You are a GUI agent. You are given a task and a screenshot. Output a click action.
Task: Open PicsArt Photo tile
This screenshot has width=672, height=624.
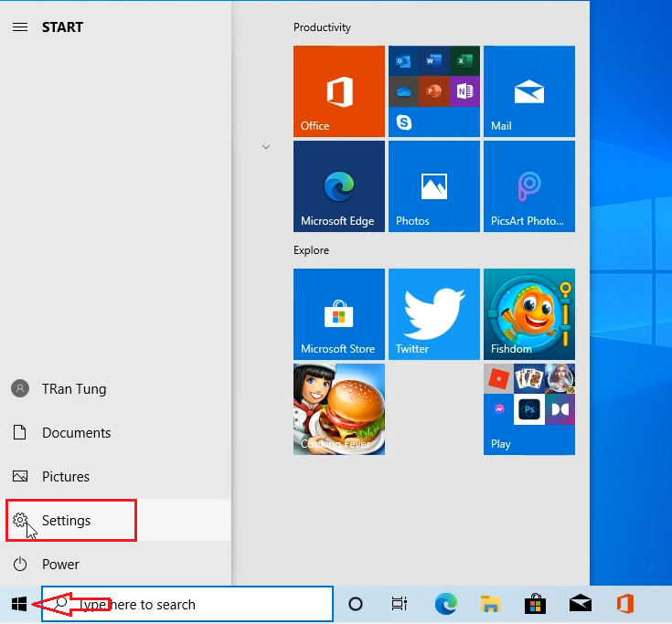(x=528, y=185)
